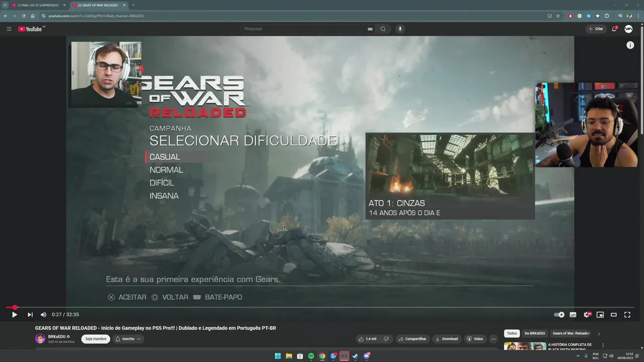Viewport: 644px width, 362px height.
Task: Enter full screen mode
Action: click(627, 315)
